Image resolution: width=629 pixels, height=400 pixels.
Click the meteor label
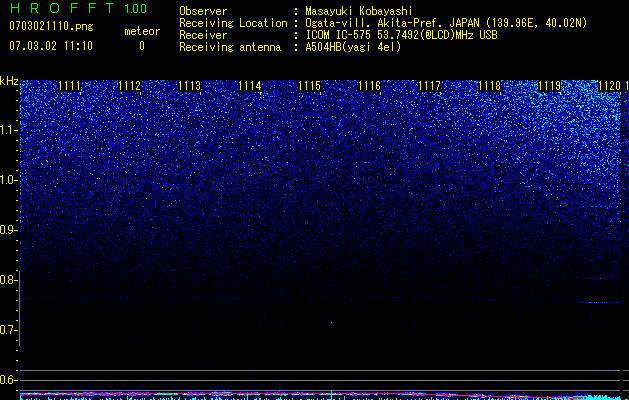(142, 31)
